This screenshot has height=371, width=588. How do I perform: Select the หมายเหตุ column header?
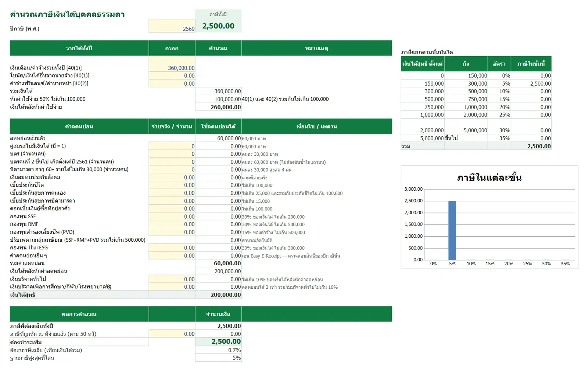pos(317,48)
